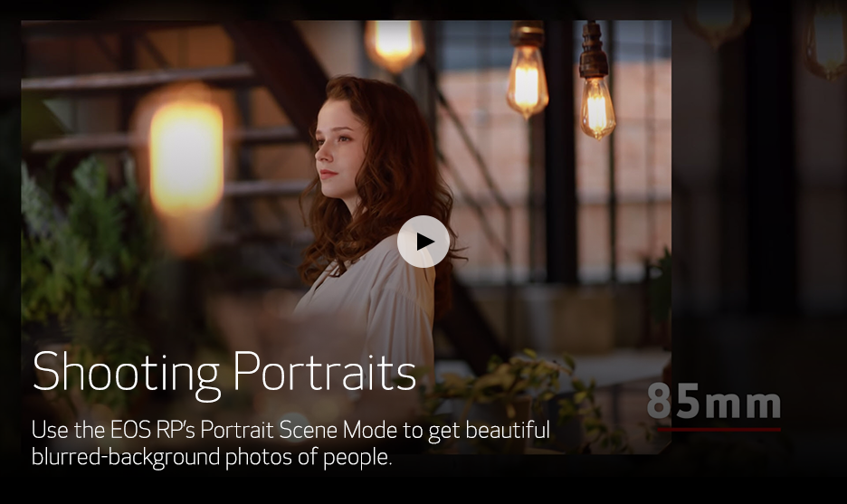Viewport: 847px width, 504px height.
Task: Select the 85mm focal length label
Action: point(714,403)
